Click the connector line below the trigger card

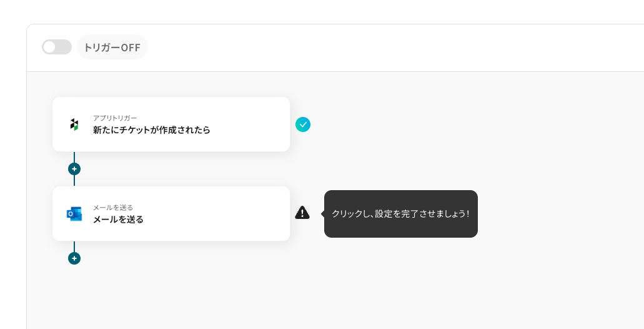point(74,156)
